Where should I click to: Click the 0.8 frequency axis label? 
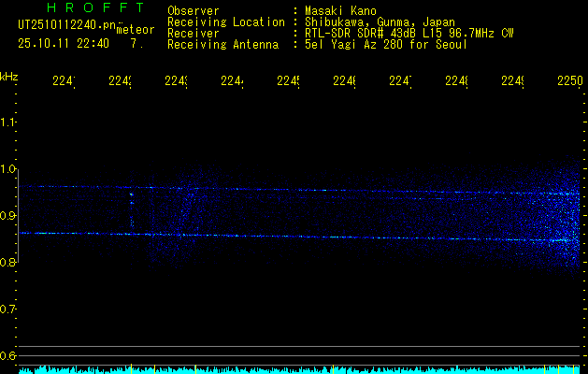[9, 263]
